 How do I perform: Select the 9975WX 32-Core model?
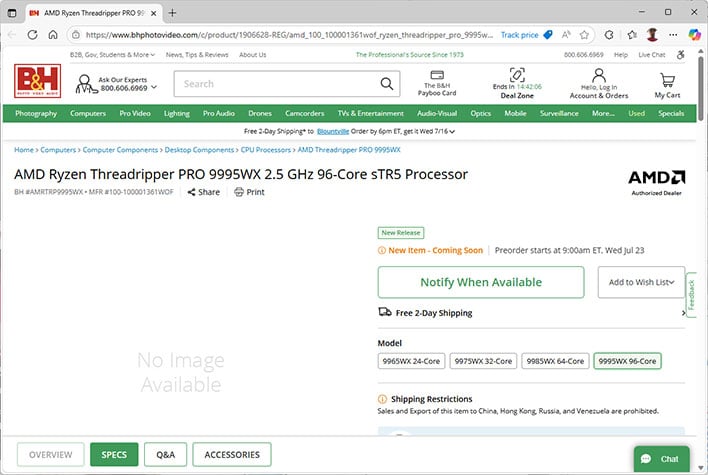click(483, 361)
